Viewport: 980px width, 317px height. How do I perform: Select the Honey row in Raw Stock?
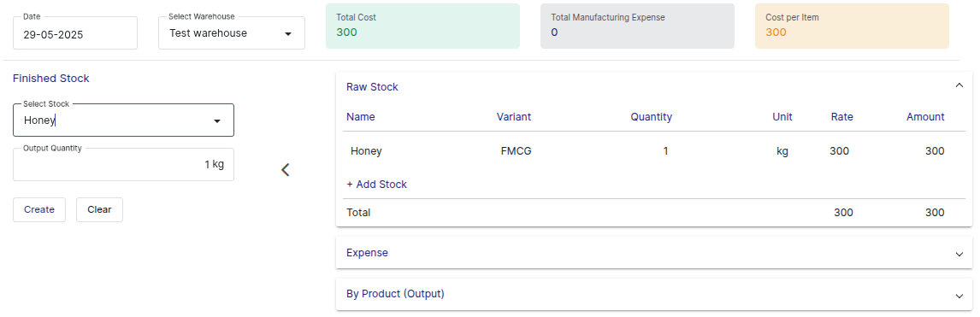[x=653, y=151]
